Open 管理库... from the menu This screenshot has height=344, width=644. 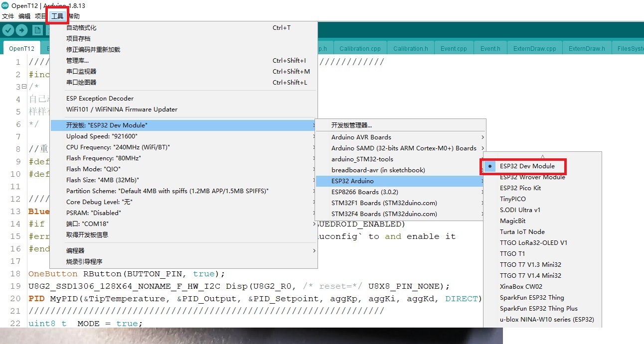[x=183, y=61]
